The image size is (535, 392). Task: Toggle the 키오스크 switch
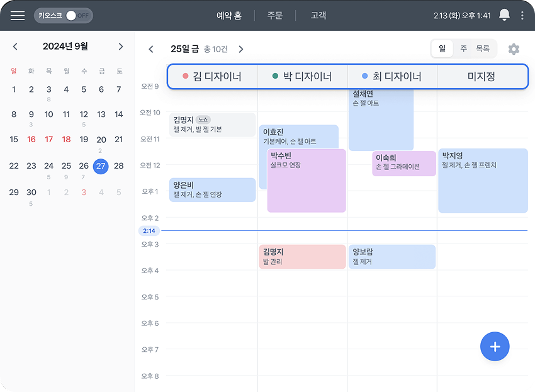pyautogui.click(x=70, y=16)
